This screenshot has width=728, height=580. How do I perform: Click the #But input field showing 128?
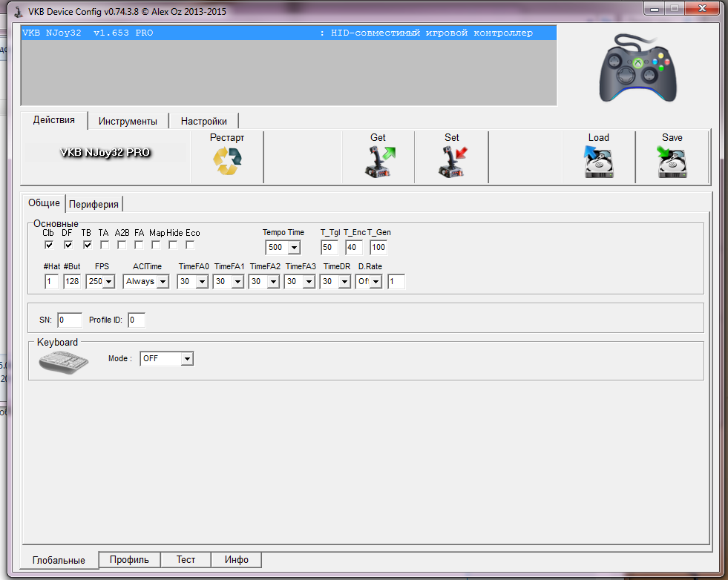tap(72, 281)
